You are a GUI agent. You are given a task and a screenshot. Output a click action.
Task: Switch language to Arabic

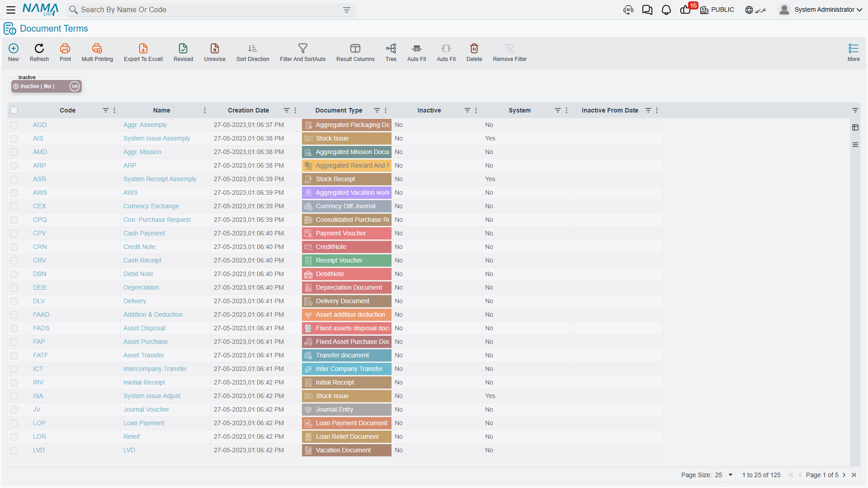[x=756, y=10]
